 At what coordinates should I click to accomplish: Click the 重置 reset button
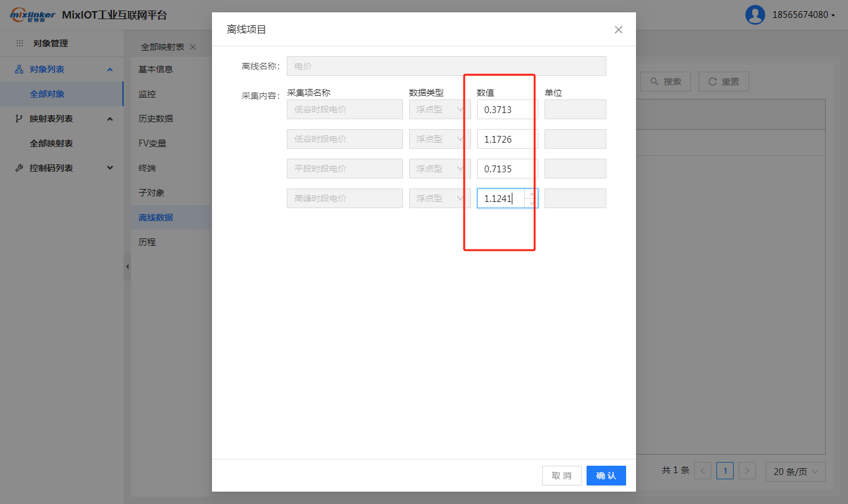click(723, 82)
